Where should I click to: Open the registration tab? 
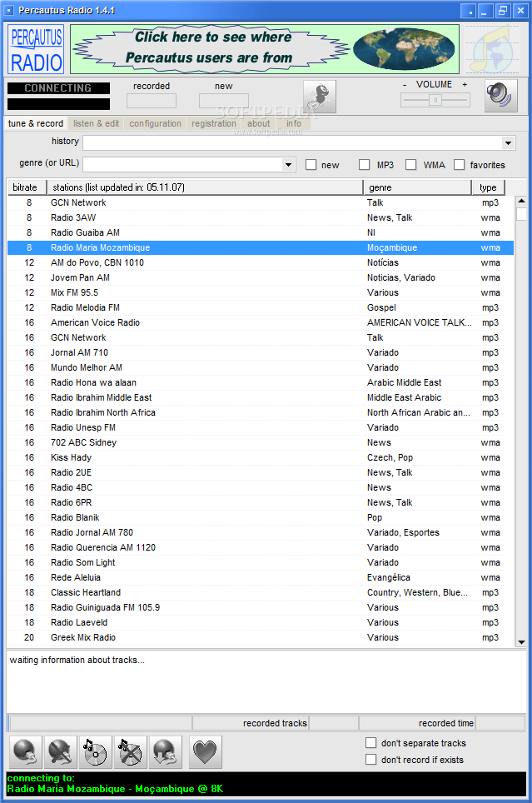pos(213,123)
